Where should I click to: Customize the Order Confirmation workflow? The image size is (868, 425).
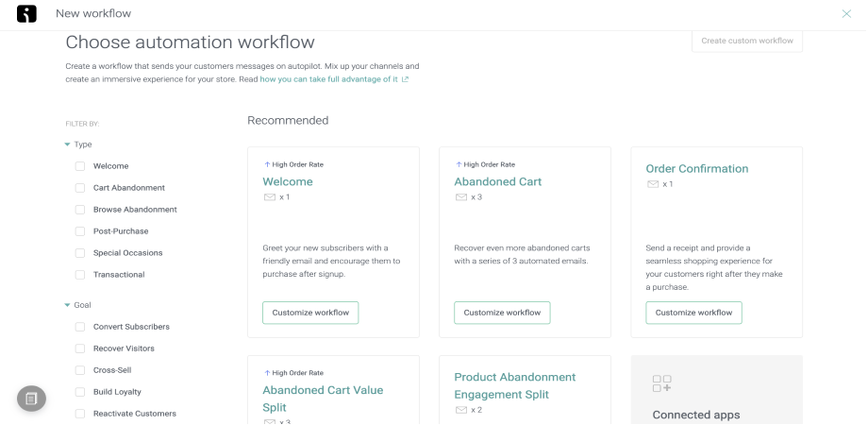click(x=693, y=313)
